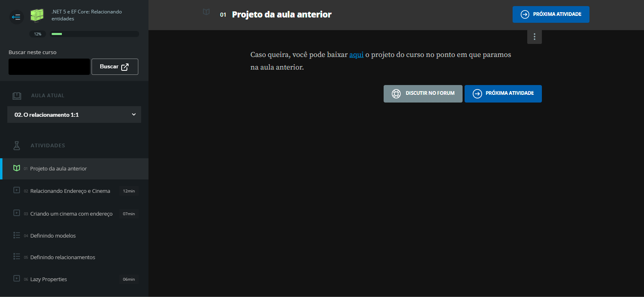Follow the 'aqui' download link

click(356, 55)
